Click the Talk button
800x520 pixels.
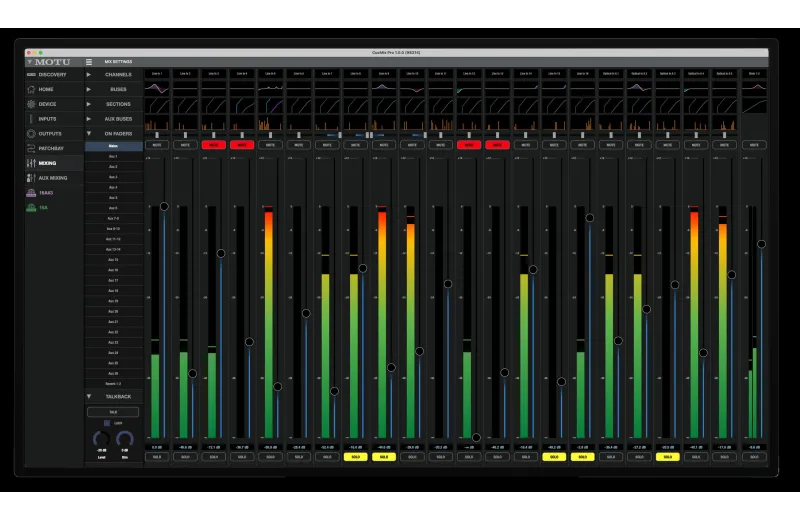coord(113,412)
